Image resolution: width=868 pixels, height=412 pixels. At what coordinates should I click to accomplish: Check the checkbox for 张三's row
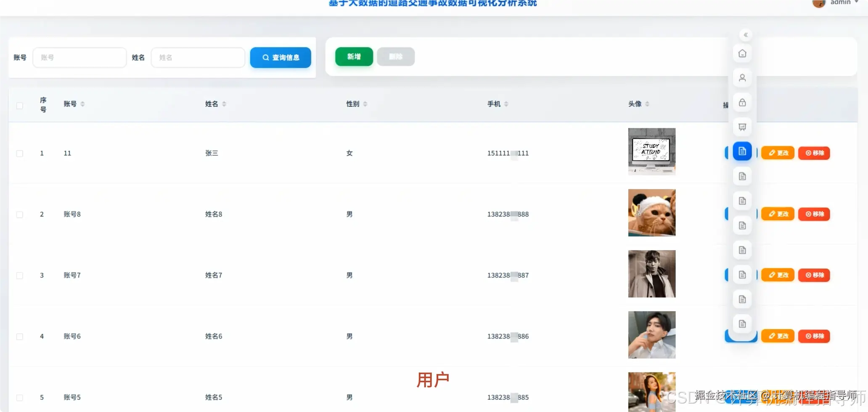point(20,153)
